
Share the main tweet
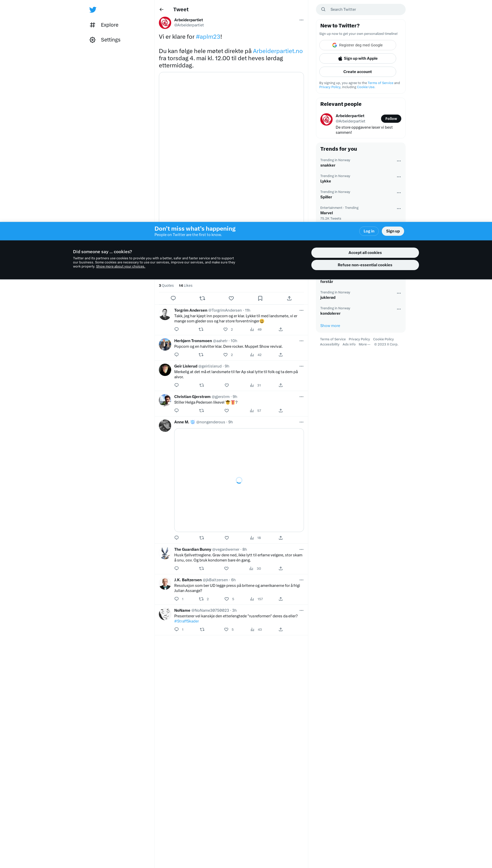289,298
